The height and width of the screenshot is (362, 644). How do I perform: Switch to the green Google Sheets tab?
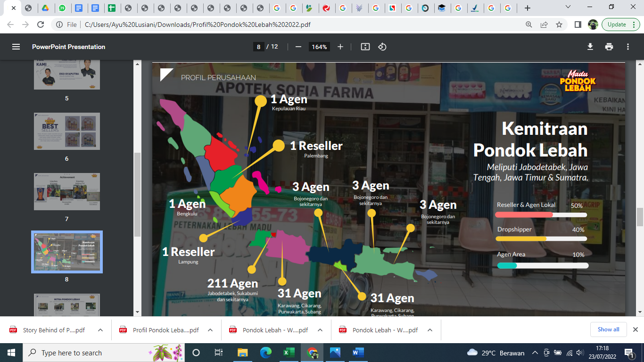(x=111, y=8)
